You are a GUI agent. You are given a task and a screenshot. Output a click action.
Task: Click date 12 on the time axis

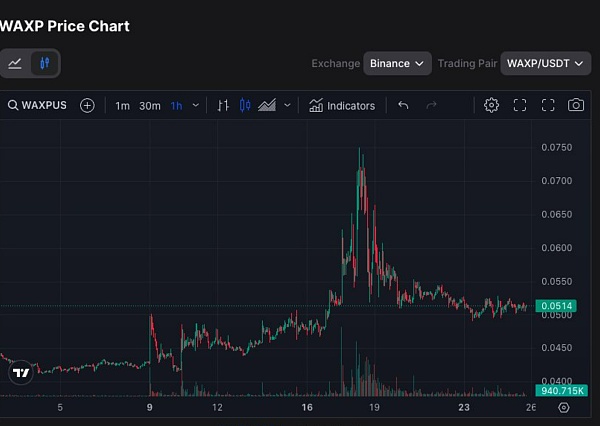coord(217,408)
